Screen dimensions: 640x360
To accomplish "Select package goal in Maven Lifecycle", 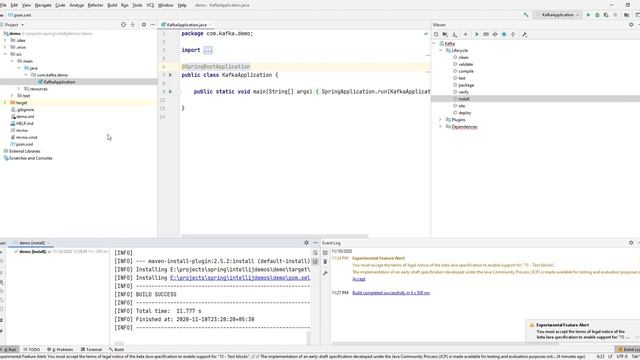I will click(x=466, y=85).
